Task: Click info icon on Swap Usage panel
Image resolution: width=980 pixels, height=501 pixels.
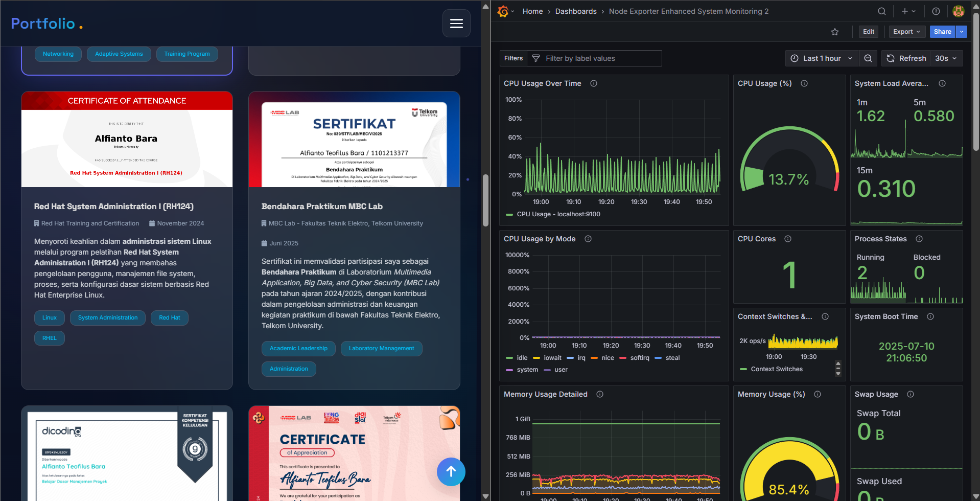Action: [x=911, y=394]
